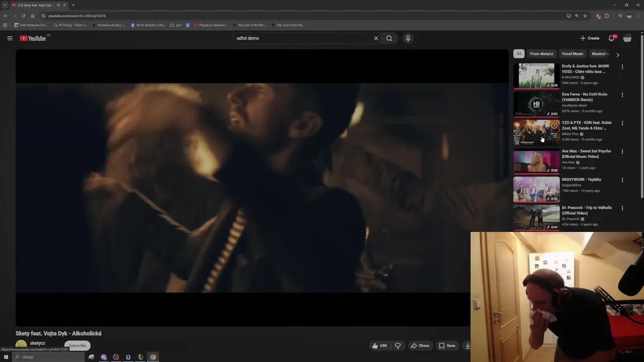The height and width of the screenshot is (362, 644).
Task: Open the extensions puzzle icon
Action: coord(607,16)
